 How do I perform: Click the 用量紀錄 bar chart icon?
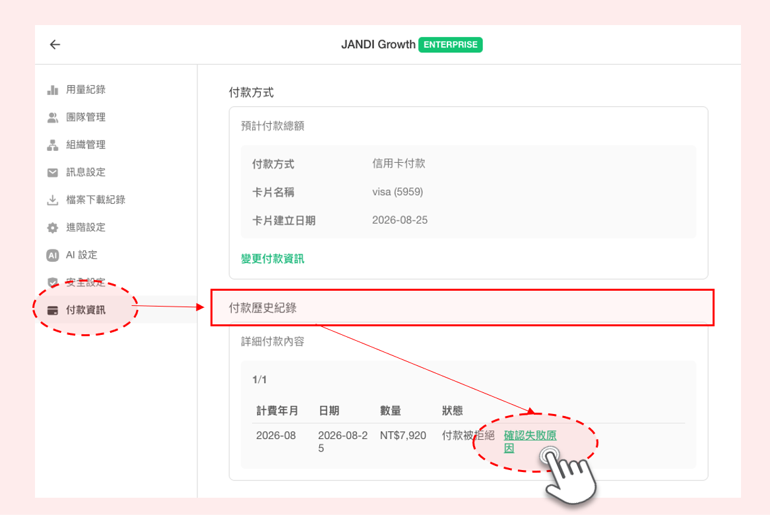53,90
